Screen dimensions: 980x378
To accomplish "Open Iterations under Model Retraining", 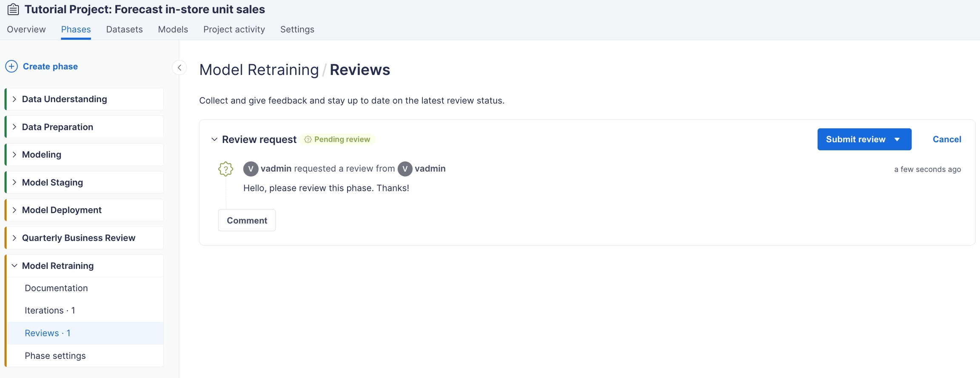I will coord(50,311).
